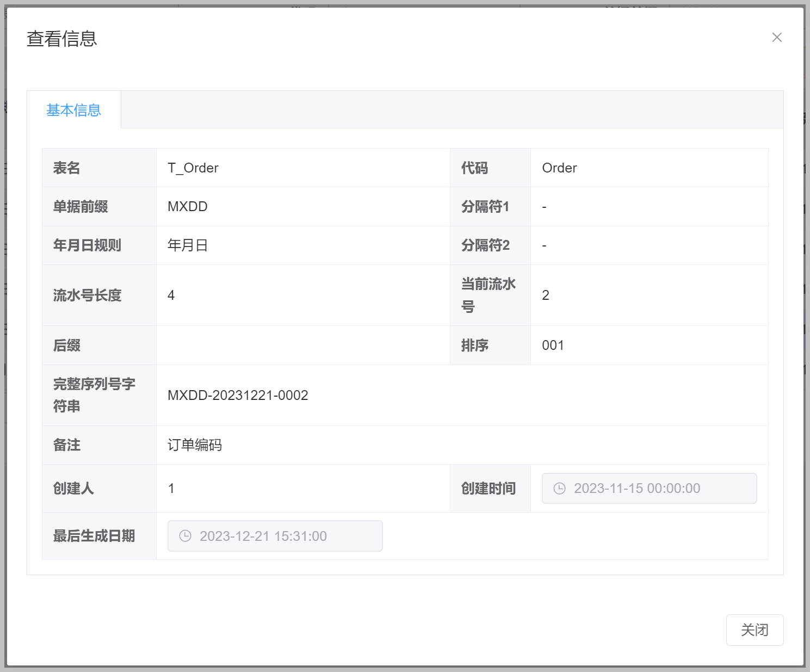Click the 表名 label cell
This screenshot has width=810, height=672.
(99, 168)
